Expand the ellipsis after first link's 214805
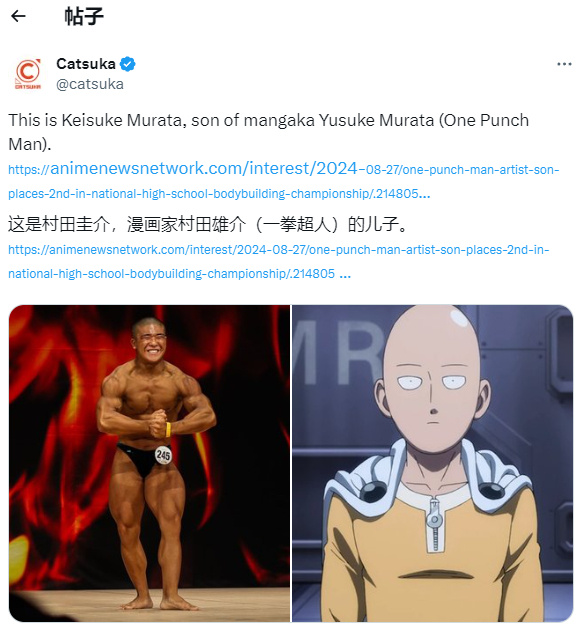 point(424,194)
